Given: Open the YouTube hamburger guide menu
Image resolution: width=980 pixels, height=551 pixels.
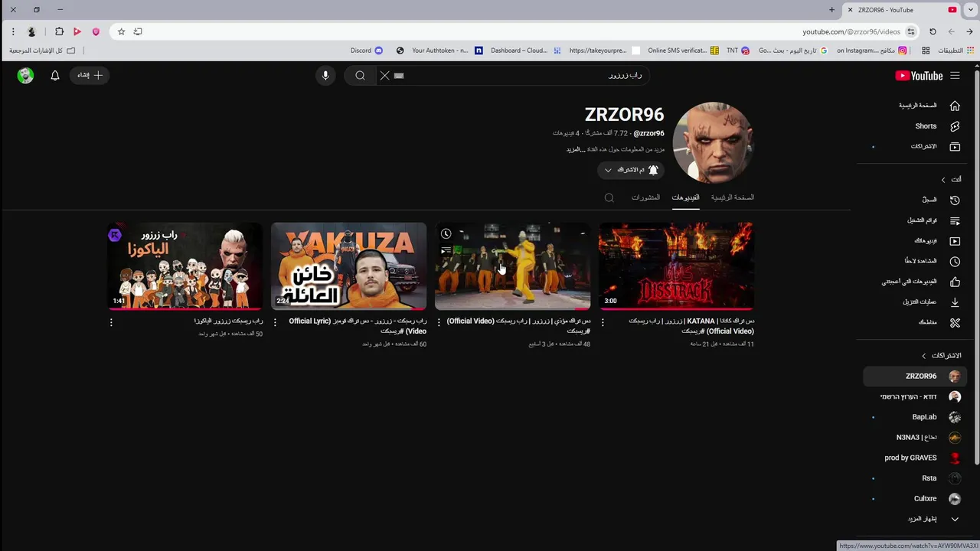Looking at the screenshot, I should point(955,75).
